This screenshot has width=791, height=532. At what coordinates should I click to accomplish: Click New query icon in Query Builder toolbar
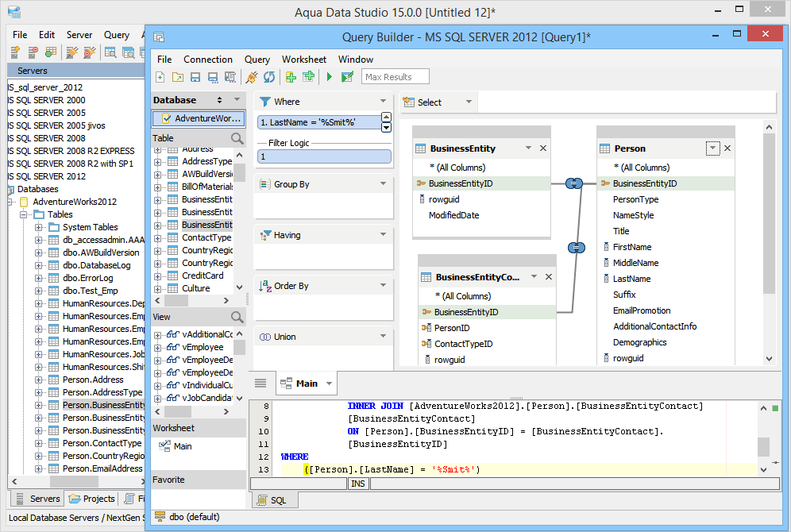pyautogui.click(x=160, y=77)
